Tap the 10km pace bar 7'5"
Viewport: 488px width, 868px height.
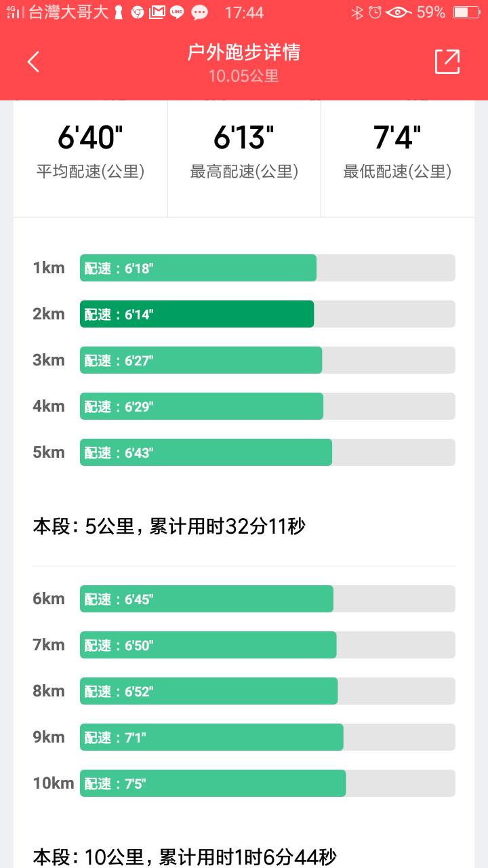pyautogui.click(x=213, y=783)
